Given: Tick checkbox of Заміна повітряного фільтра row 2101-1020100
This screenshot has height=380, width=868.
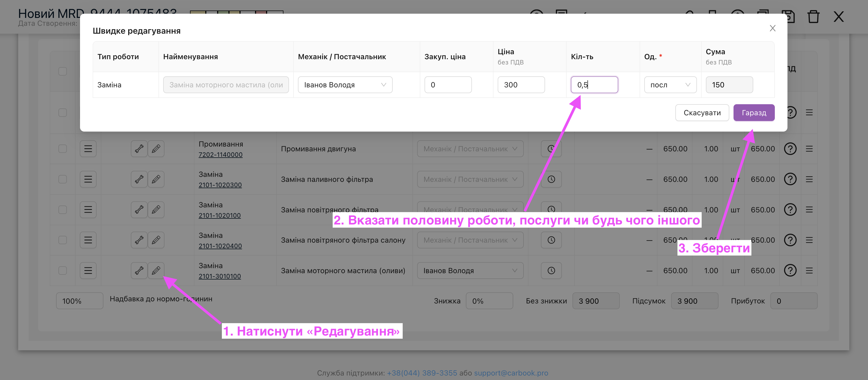Looking at the screenshot, I should [62, 209].
